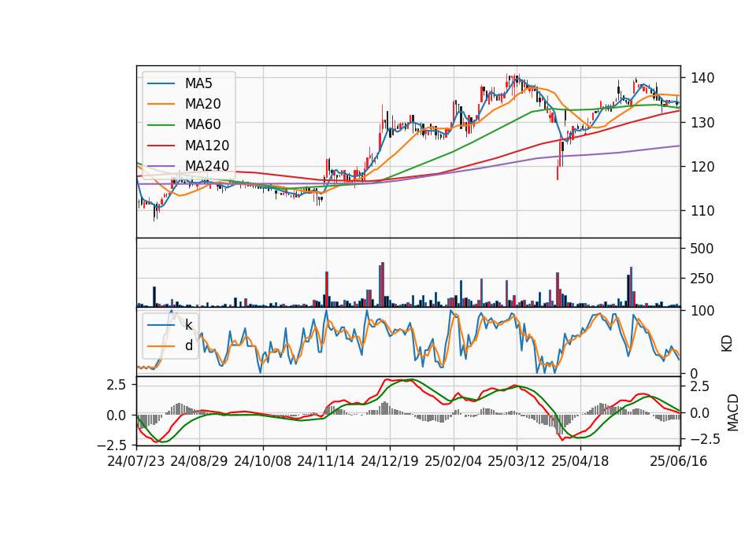Click the 25/06/16 date label
The image size is (756, 543).
pyautogui.click(x=678, y=461)
